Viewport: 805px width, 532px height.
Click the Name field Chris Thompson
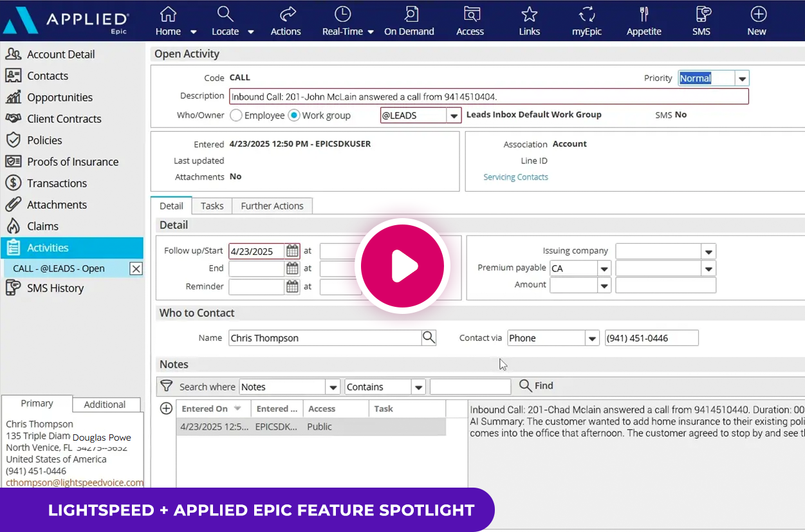tap(325, 338)
